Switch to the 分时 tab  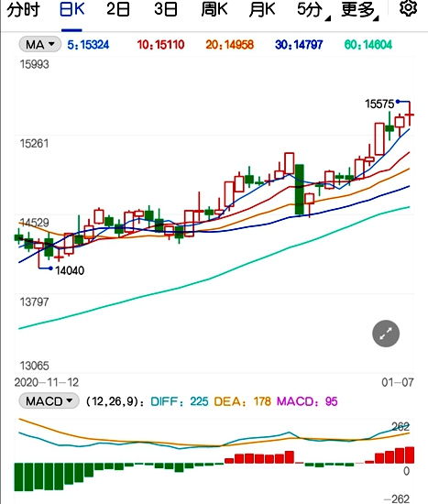point(23,10)
